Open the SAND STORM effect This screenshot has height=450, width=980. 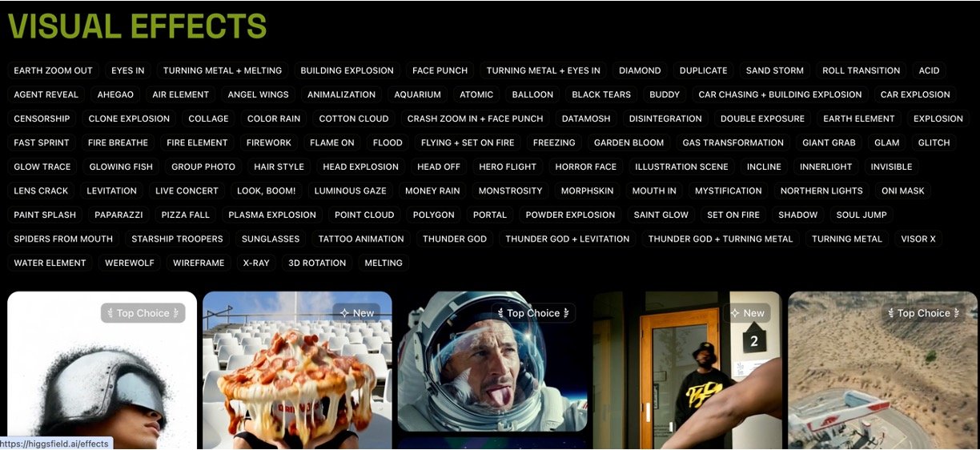[775, 70]
